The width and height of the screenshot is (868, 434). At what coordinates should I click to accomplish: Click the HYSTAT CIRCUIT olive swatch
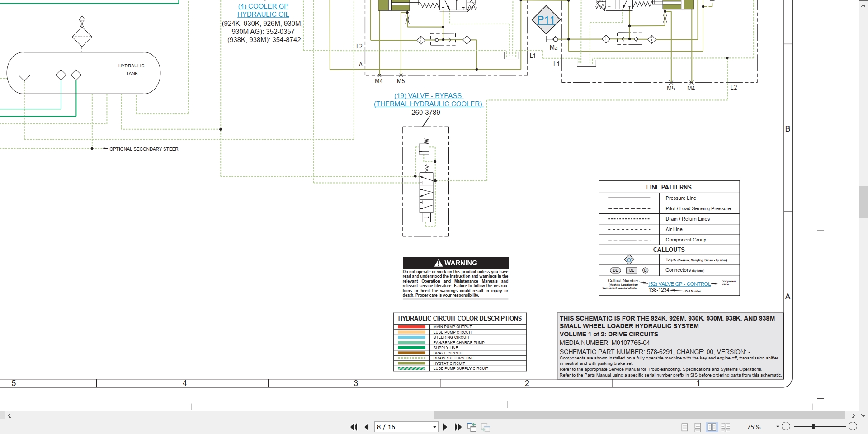(x=411, y=363)
